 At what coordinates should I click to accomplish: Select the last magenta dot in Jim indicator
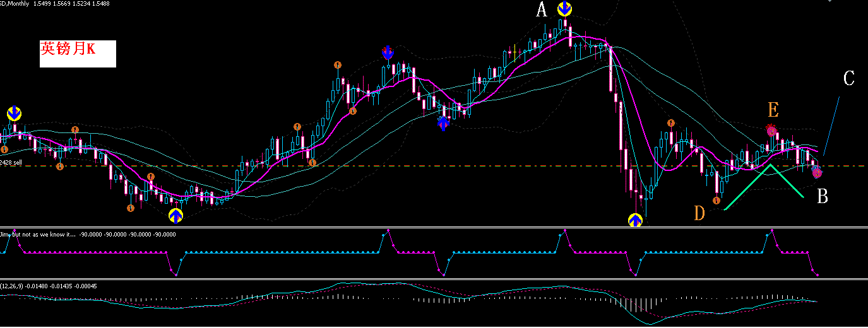[818, 275]
